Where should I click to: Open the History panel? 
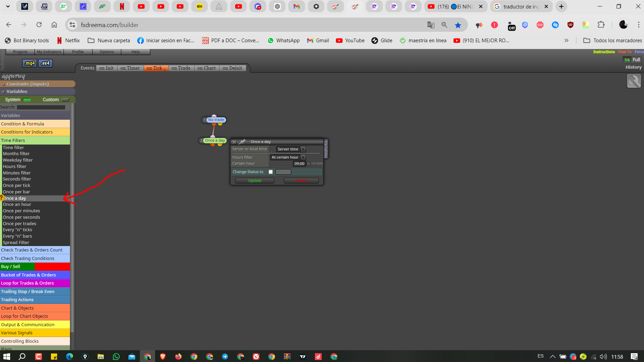click(633, 67)
